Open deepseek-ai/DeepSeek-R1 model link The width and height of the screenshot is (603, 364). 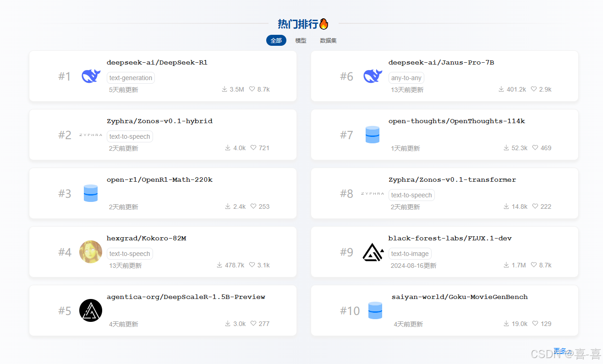[x=157, y=63]
